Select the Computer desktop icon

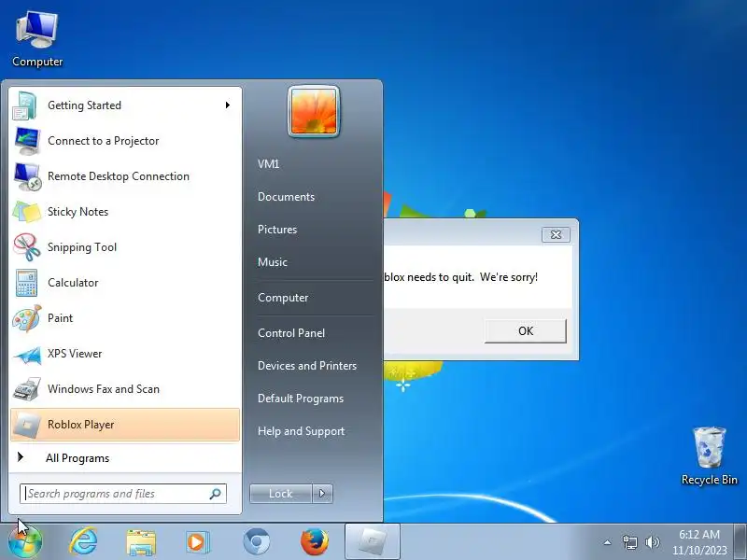[x=37, y=40]
